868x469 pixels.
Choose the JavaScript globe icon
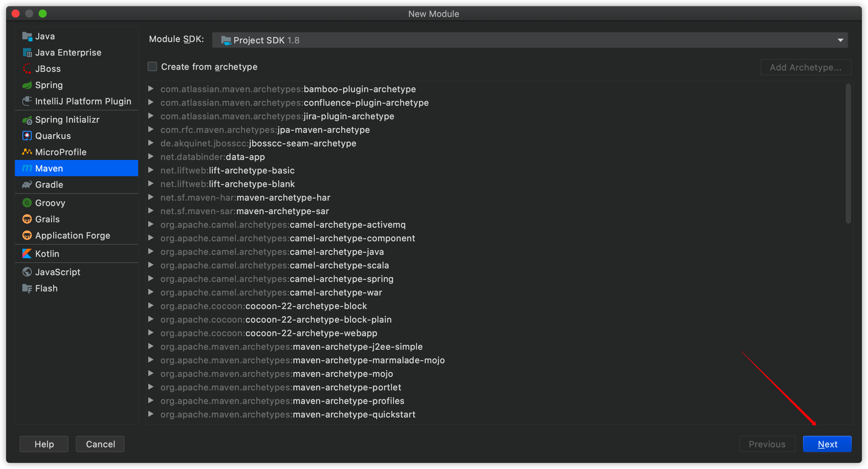click(27, 272)
